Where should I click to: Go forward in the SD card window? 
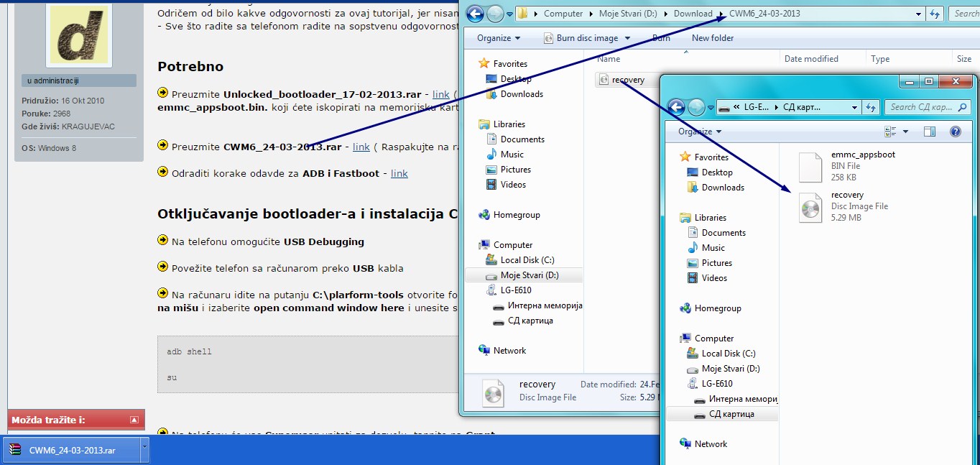(697, 107)
